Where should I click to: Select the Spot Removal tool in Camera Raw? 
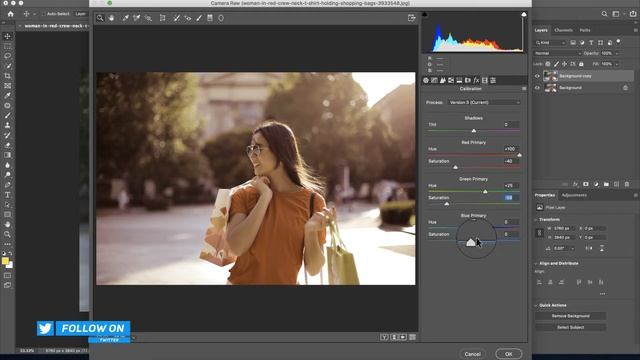pyautogui.click(x=176, y=18)
